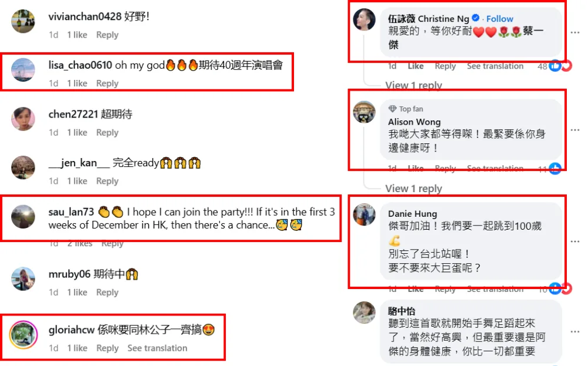Screen dimensions: 588x366
Task: Open Danie Hung's profile name
Action: point(413,214)
